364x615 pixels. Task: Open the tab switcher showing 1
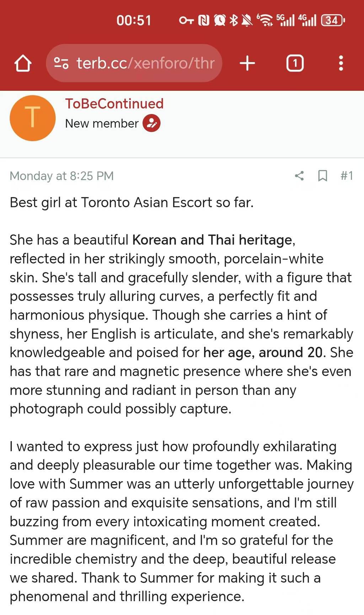295,63
